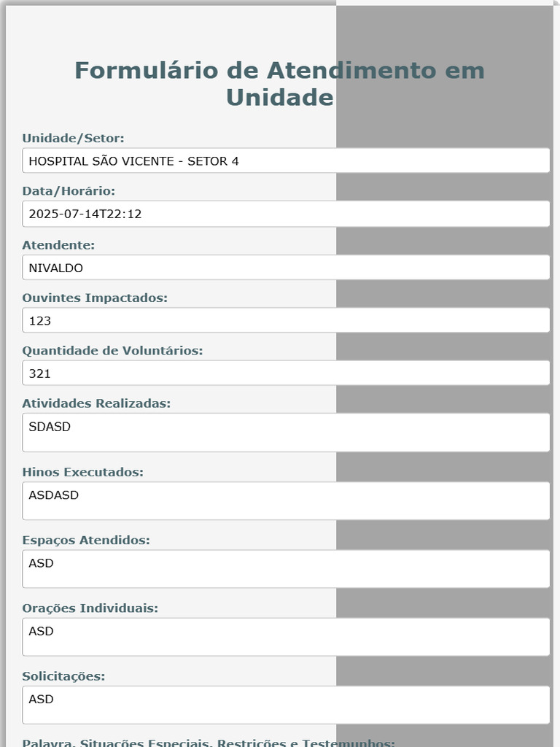Viewport: 560px width, 747px height.
Task: Click the Unidade/Setor input field
Action: 286,160
